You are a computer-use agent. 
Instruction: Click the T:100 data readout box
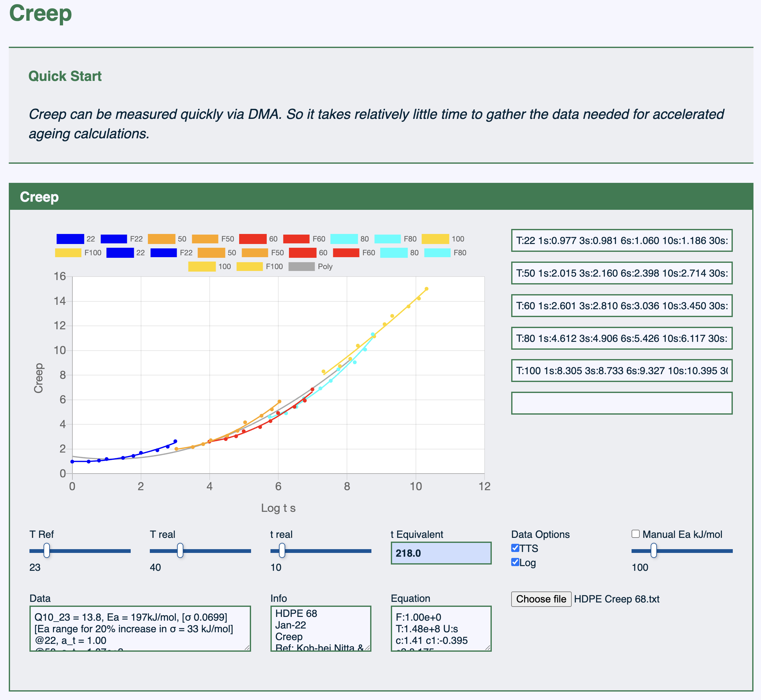pyautogui.click(x=622, y=370)
